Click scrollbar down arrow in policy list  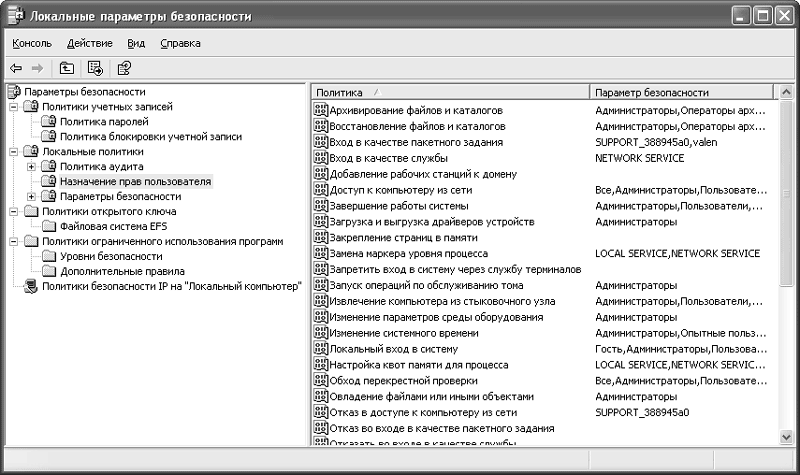click(x=786, y=437)
